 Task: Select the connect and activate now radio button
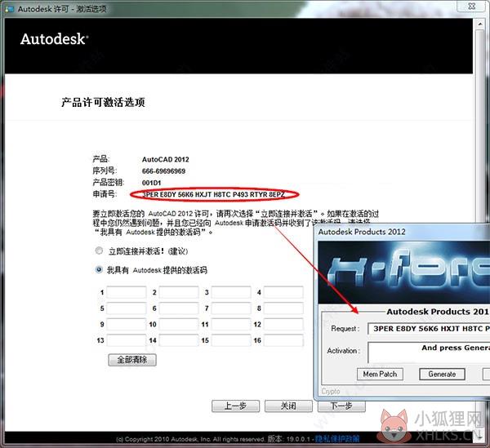point(99,251)
